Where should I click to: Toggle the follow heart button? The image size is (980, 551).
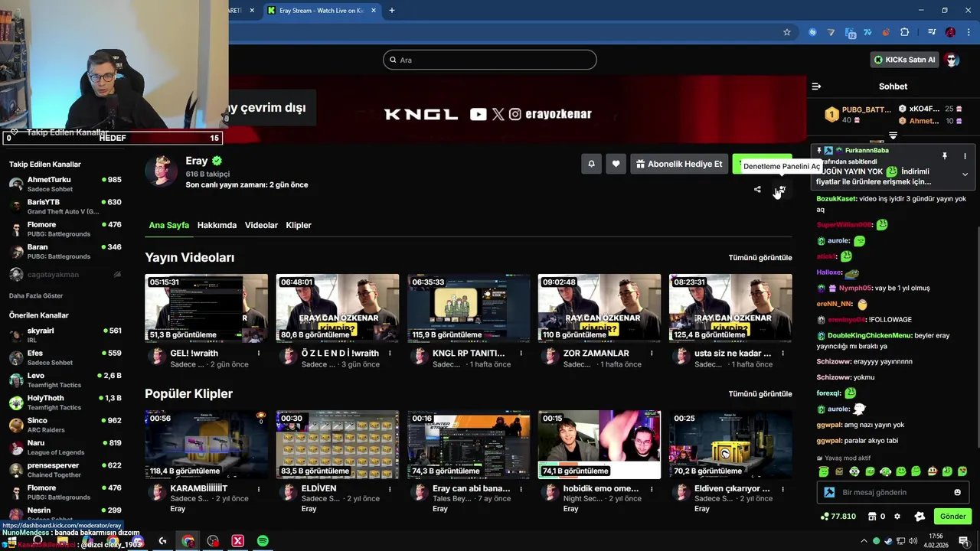coord(616,164)
